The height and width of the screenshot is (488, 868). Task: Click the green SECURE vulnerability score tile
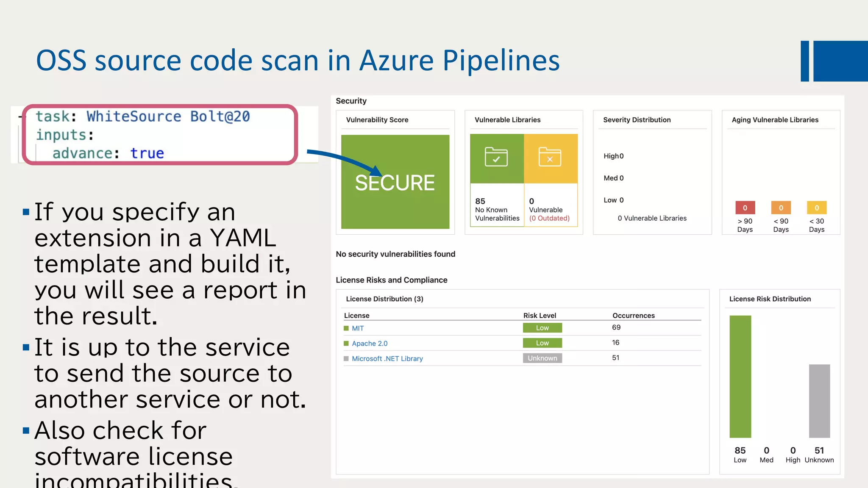click(395, 182)
